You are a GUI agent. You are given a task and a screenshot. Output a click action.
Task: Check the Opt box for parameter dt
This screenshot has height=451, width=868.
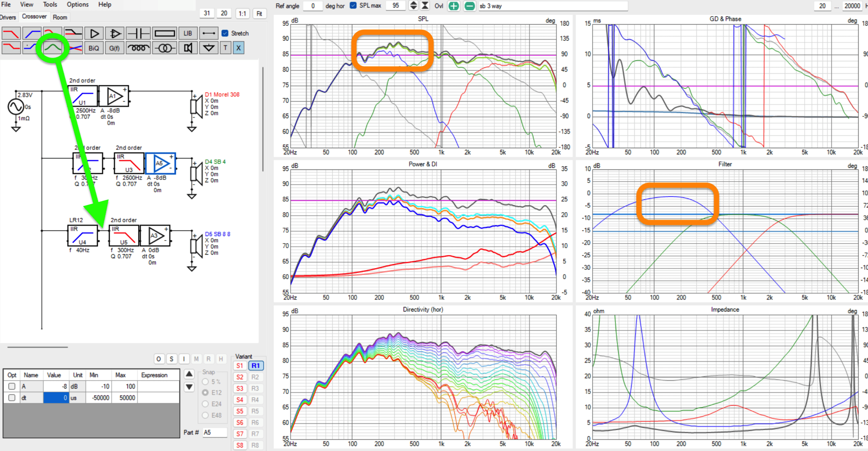[x=12, y=398]
